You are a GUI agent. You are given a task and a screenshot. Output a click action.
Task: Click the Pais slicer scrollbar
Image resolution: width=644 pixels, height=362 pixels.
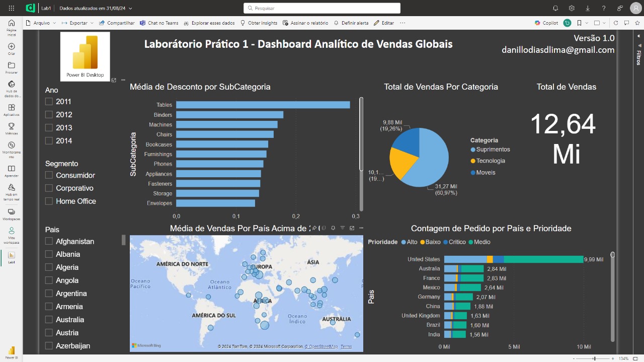[x=124, y=240]
